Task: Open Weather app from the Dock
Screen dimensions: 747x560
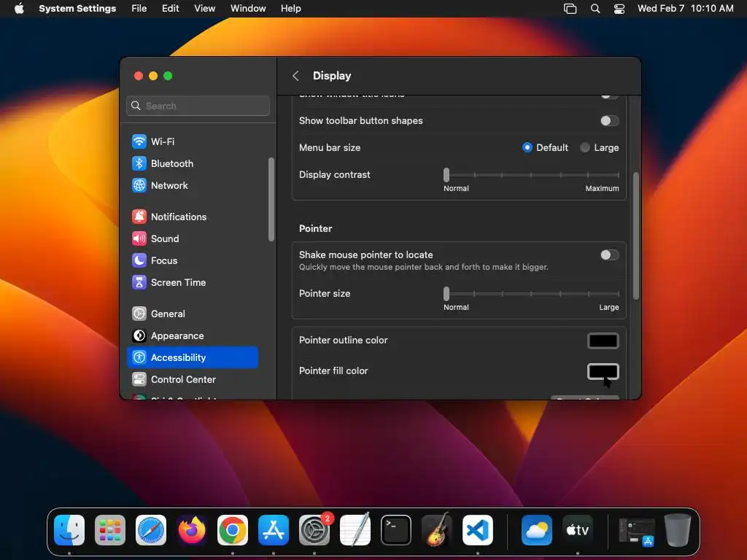Action: coord(537,530)
